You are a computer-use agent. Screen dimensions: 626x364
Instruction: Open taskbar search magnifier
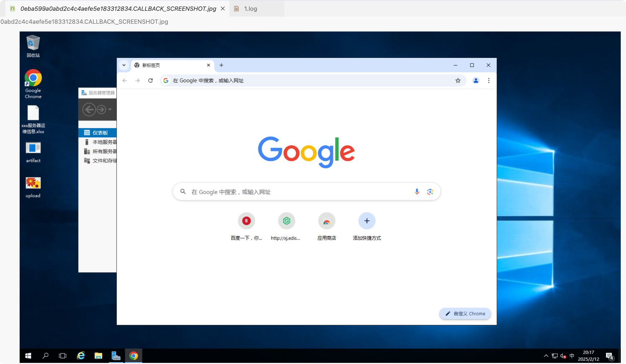pos(46,356)
